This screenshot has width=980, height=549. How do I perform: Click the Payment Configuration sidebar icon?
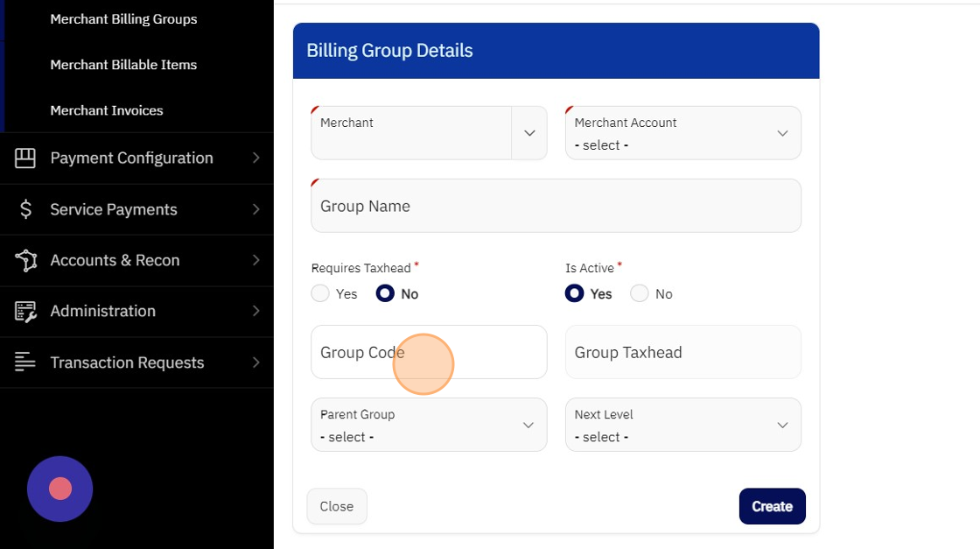coord(25,158)
